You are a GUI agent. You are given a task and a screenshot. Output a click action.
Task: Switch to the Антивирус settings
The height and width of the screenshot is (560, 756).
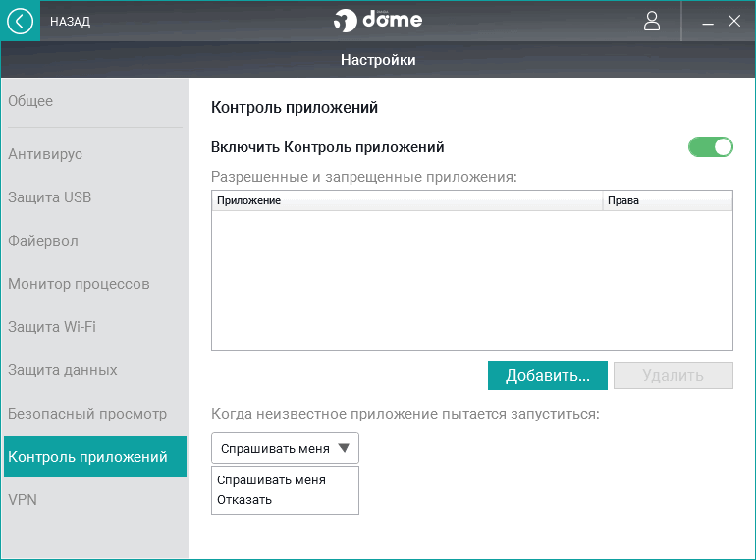tap(45, 154)
